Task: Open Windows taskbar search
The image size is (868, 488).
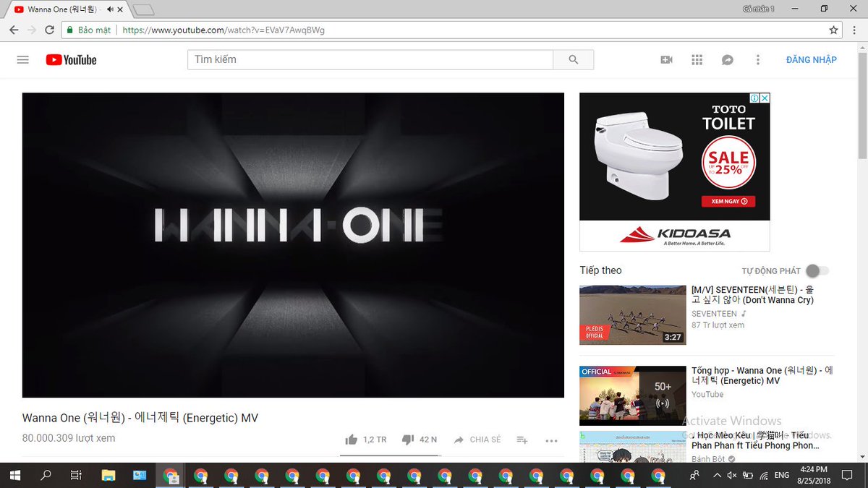Action: point(46,475)
